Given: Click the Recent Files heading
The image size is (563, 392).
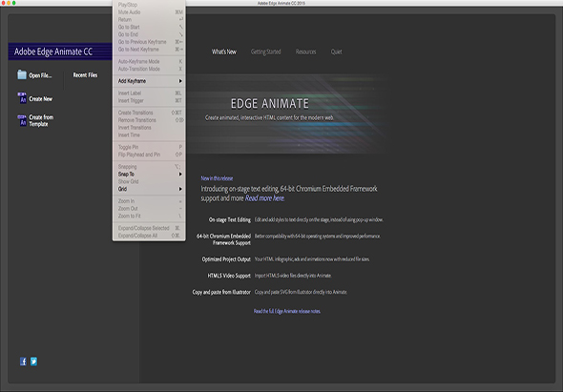Looking at the screenshot, I should [86, 75].
